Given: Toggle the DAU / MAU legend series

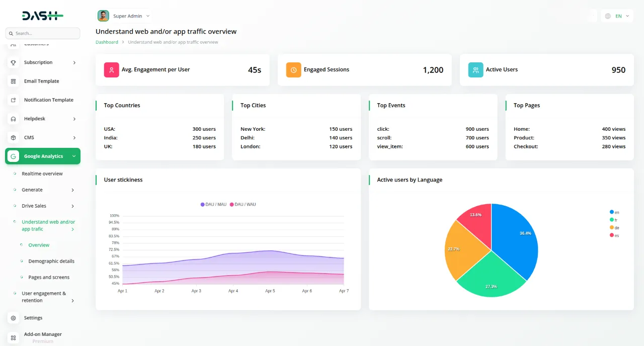Looking at the screenshot, I should click(x=215, y=204).
